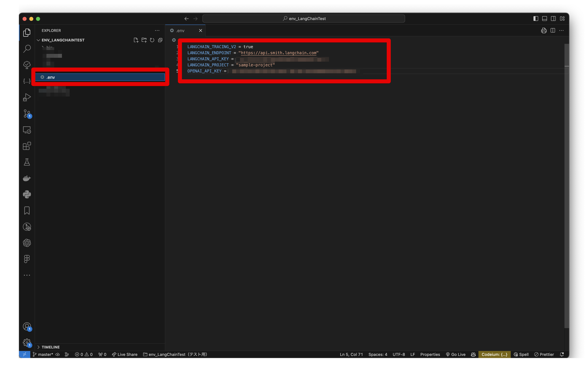Show additional activity bar views

[x=27, y=275]
